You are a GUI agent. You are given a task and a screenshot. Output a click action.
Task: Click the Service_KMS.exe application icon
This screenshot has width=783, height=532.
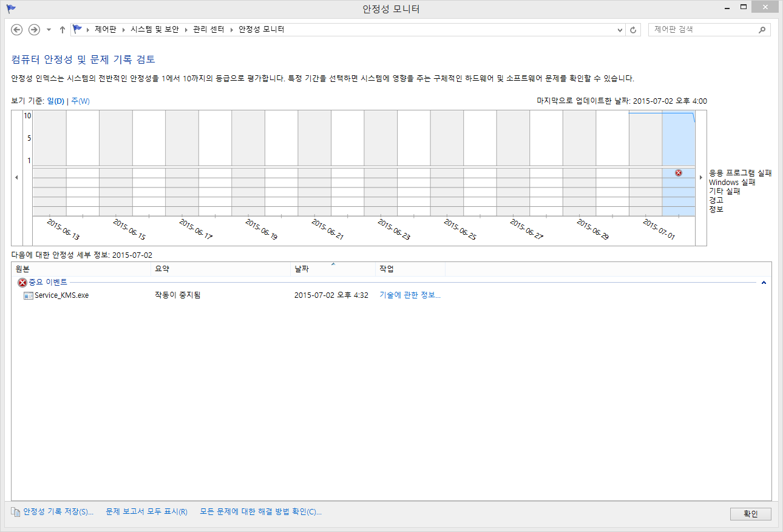[x=29, y=295]
